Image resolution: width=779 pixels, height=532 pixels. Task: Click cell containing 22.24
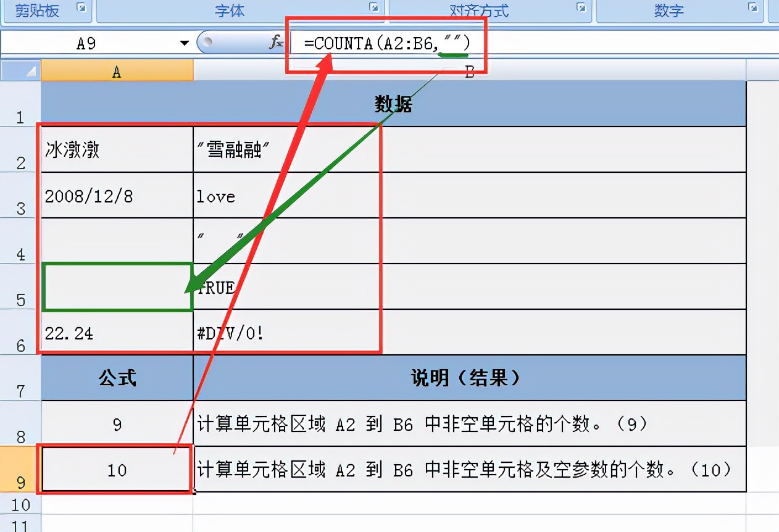[x=117, y=332]
